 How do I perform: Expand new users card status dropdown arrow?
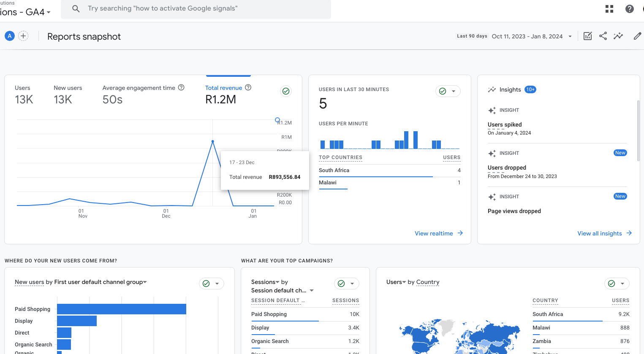coord(217,284)
